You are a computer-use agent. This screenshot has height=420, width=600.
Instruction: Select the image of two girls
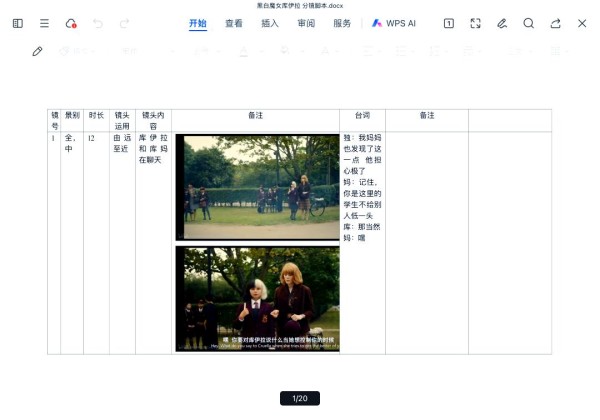pyautogui.click(x=257, y=299)
